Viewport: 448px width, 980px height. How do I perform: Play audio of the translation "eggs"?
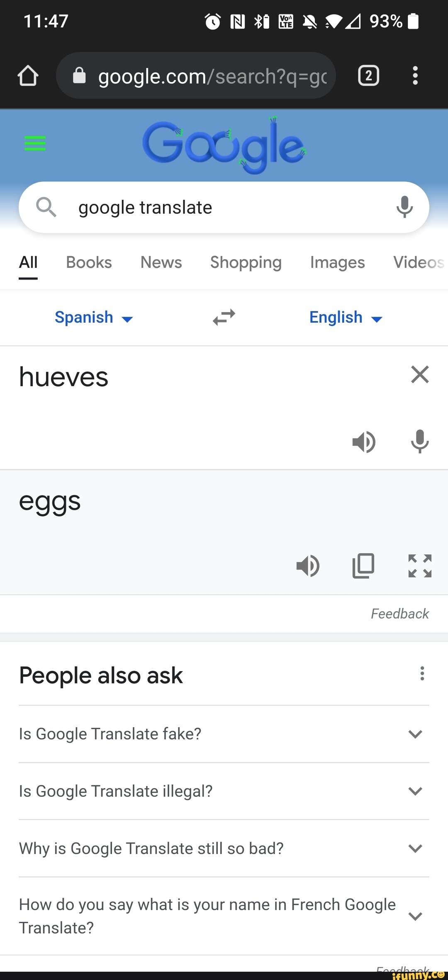308,566
